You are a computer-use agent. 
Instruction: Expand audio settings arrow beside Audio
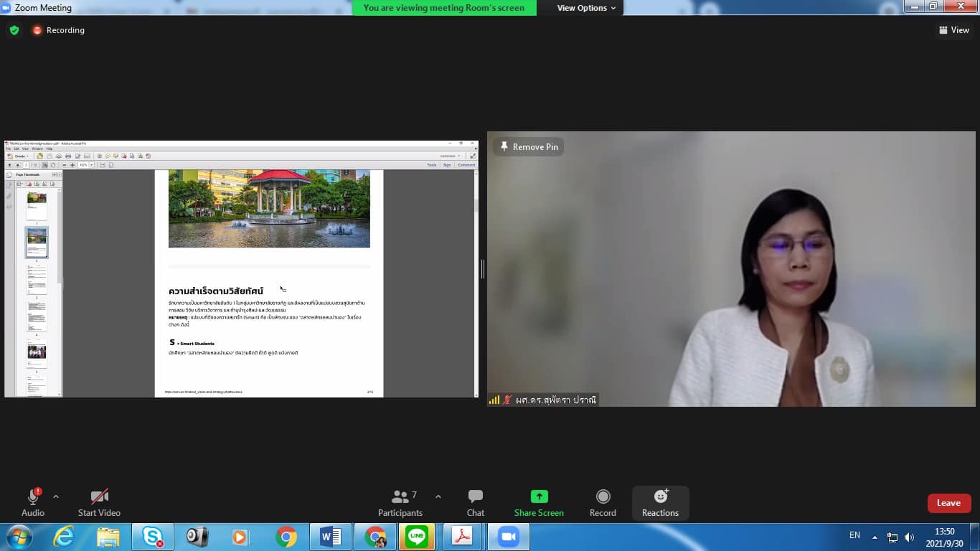(x=56, y=496)
